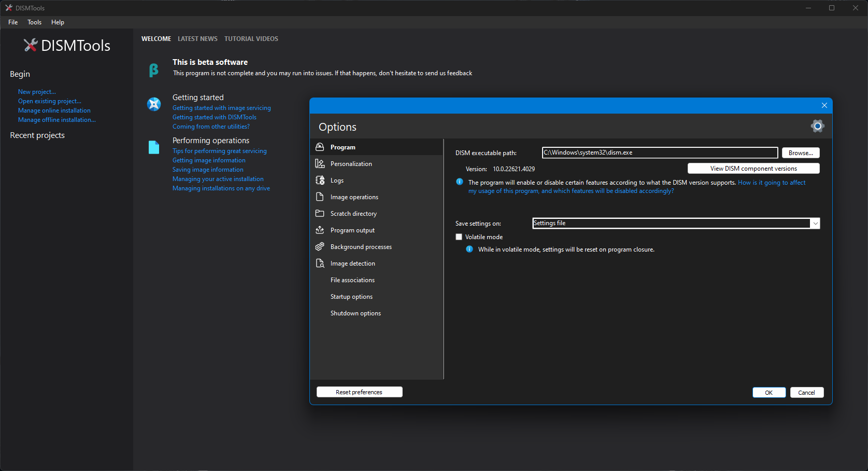Open Managing installations on any drive
Screen dimensions: 868x471
(x=221, y=188)
